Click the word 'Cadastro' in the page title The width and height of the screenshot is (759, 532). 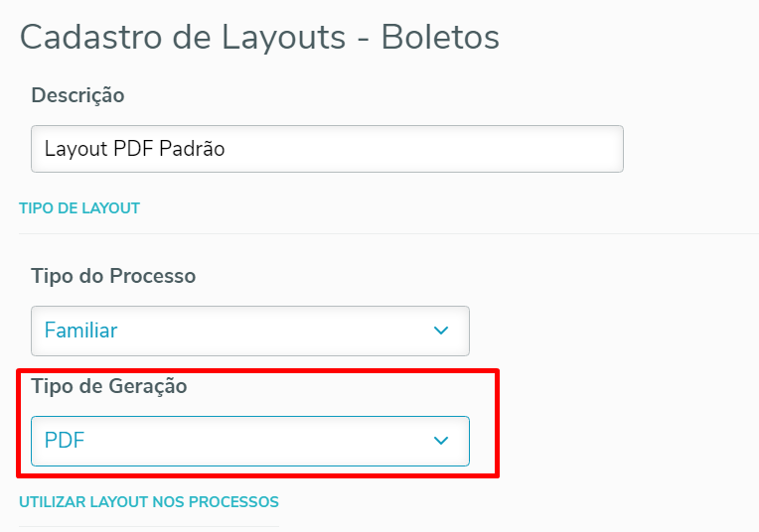point(85,38)
